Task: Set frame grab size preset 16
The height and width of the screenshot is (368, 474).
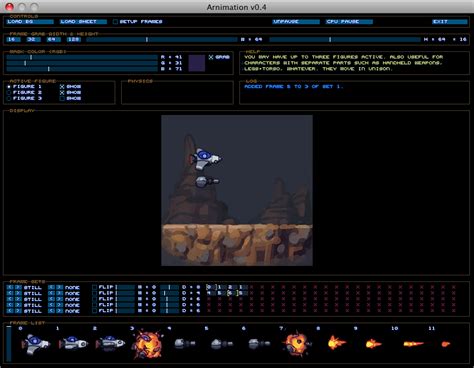Action: pos(13,39)
